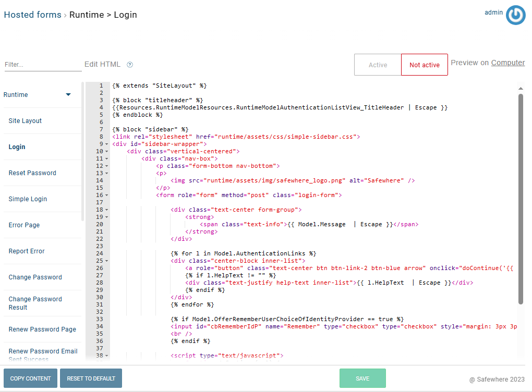Click the Reset to Default button
The height and width of the screenshot is (392, 532).
point(91,378)
